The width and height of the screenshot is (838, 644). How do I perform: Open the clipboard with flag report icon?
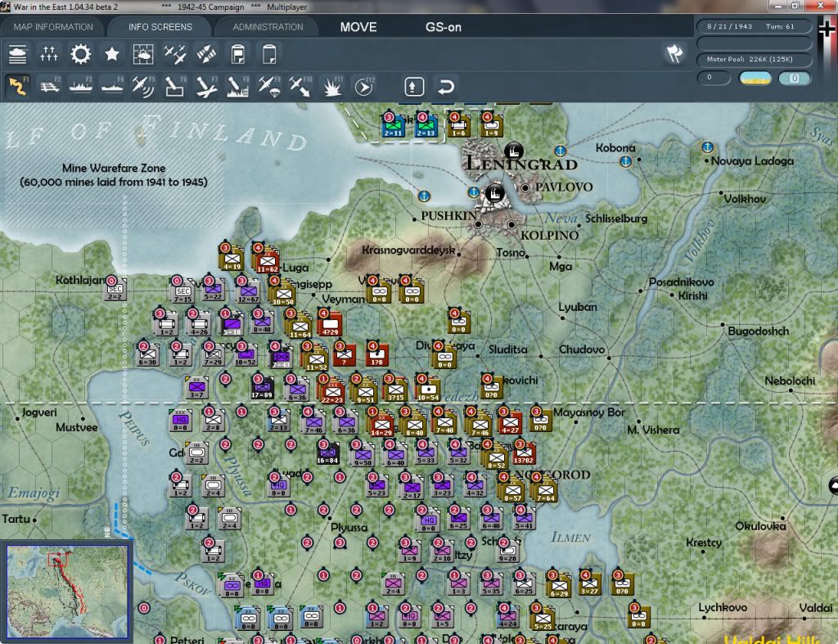coord(238,54)
